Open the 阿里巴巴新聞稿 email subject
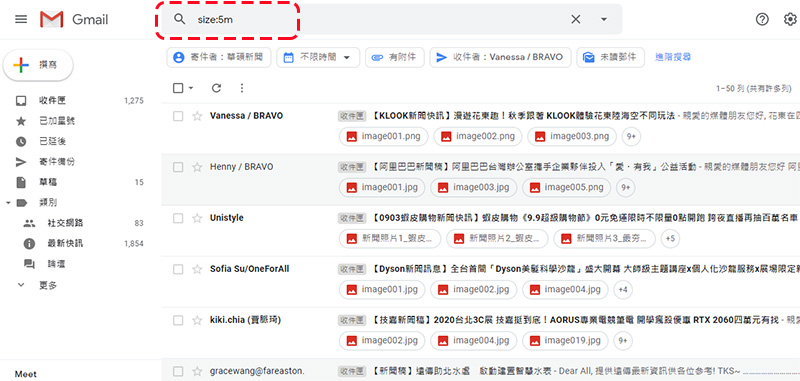Screen dimensions: 800x381 click(534, 167)
